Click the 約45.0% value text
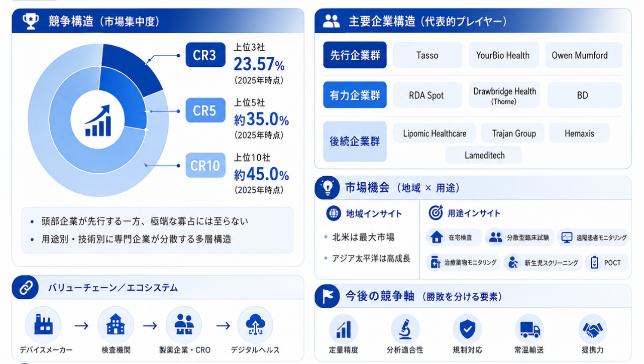 click(261, 175)
